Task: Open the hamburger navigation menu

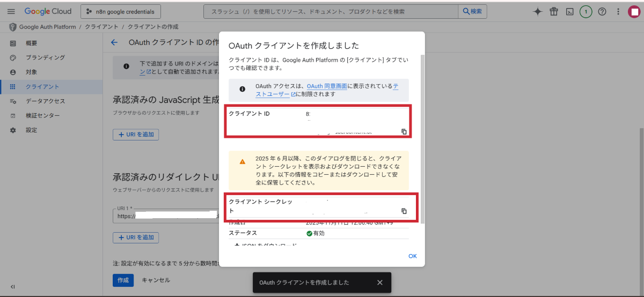Action: [11, 11]
